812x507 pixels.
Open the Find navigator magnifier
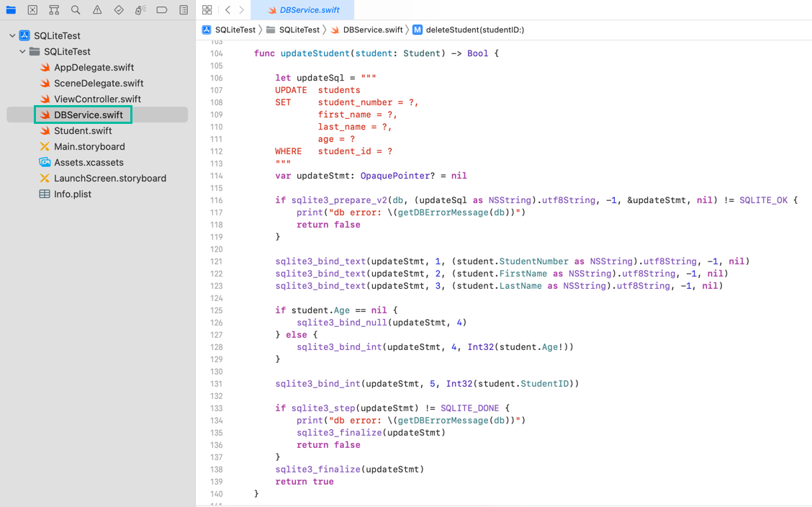click(x=76, y=10)
